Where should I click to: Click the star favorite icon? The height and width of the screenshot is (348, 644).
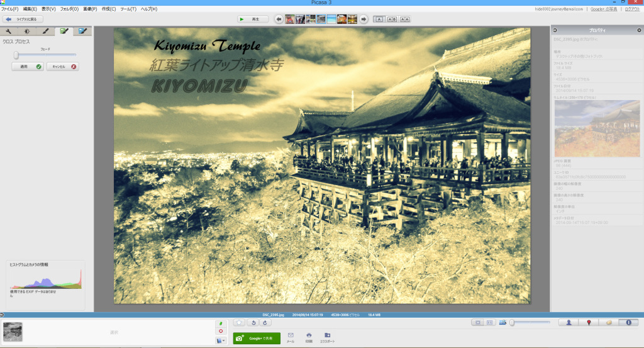point(238,323)
